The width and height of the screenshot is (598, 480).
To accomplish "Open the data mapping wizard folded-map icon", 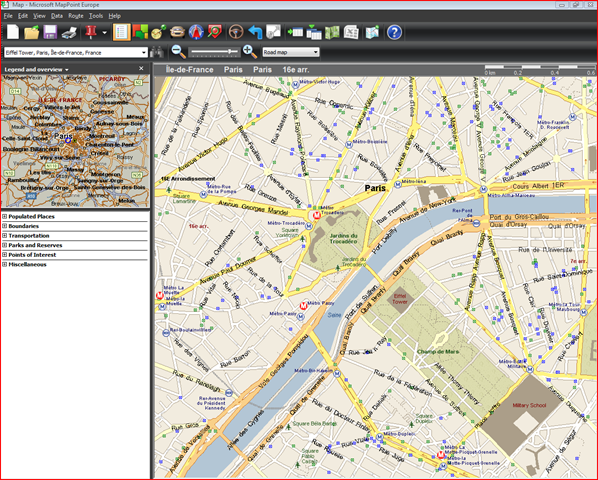I will [332, 32].
